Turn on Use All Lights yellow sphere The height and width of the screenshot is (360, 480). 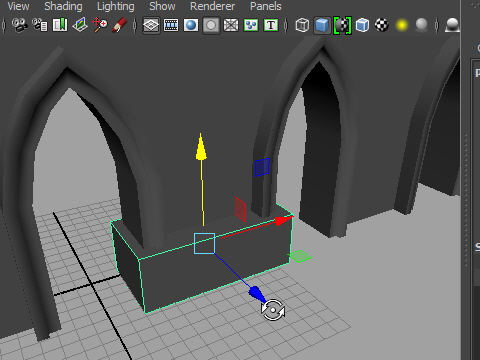[402, 25]
